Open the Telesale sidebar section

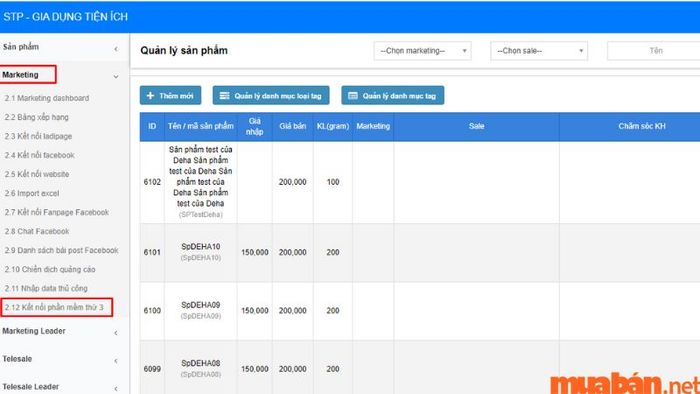(x=17, y=359)
